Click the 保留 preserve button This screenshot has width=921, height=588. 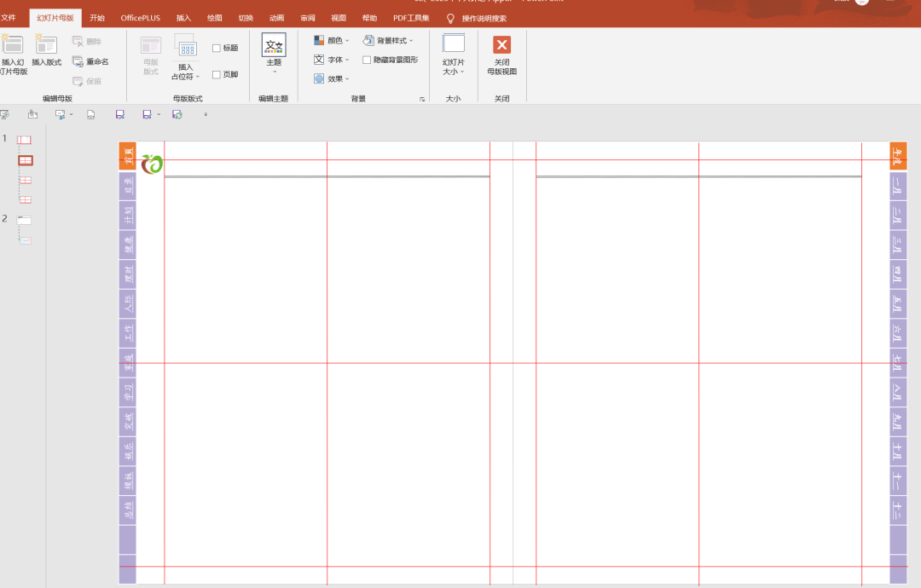point(87,82)
